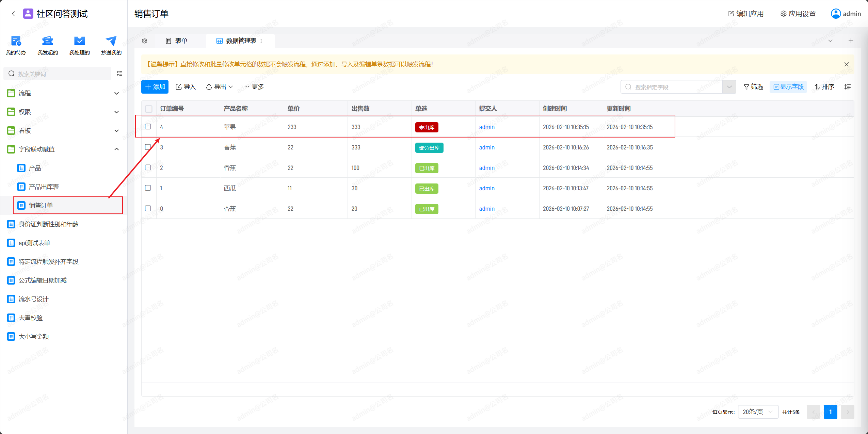The height and width of the screenshot is (434, 868).
Task: Click the sidebar list collapse icon
Action: pyautogui.click(x=119, y=74)
